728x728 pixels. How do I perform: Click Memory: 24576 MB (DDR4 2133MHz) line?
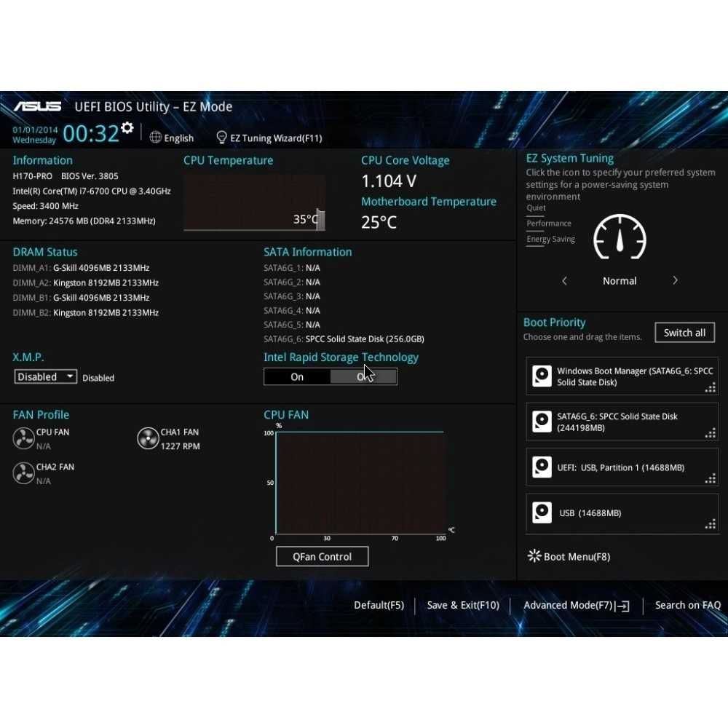tap(84, 221)
